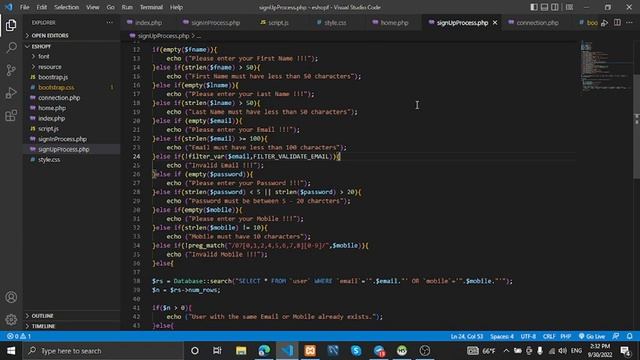Screen dimensions: 640x360
Task: Expand the font folder
Action: coord(71,57)
